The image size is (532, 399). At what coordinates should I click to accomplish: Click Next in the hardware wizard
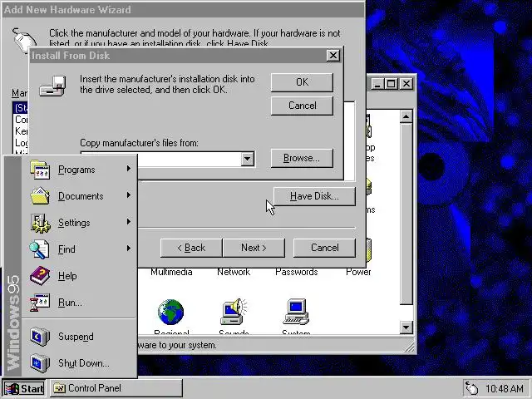coord(254,248)
